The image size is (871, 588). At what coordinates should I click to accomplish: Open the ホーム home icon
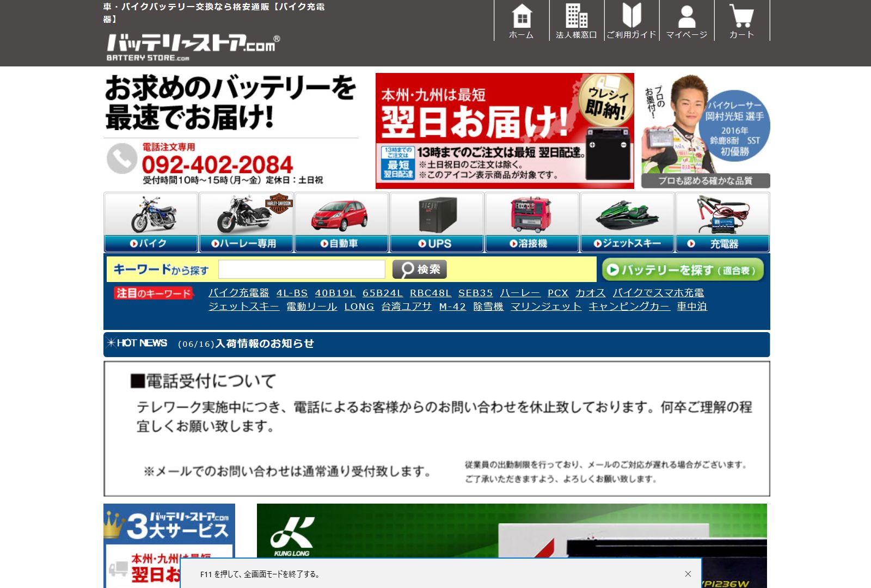(522, 21)
